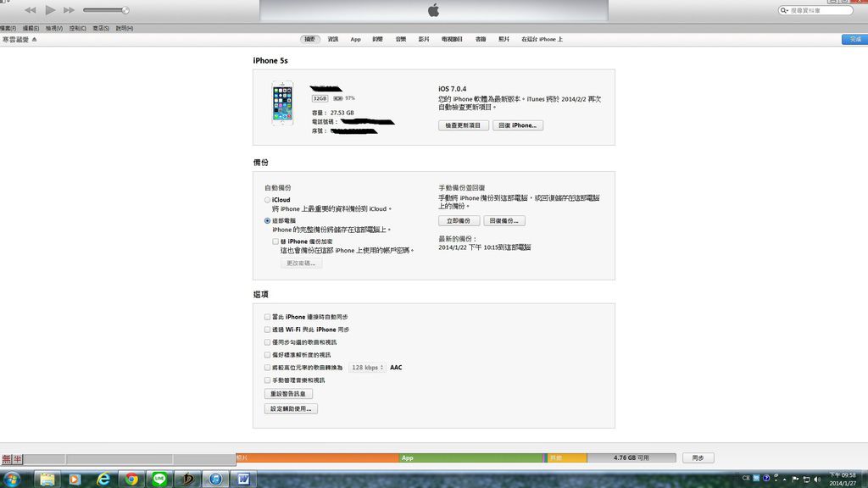Click the iPhone 5s device image

coord(282,103)
